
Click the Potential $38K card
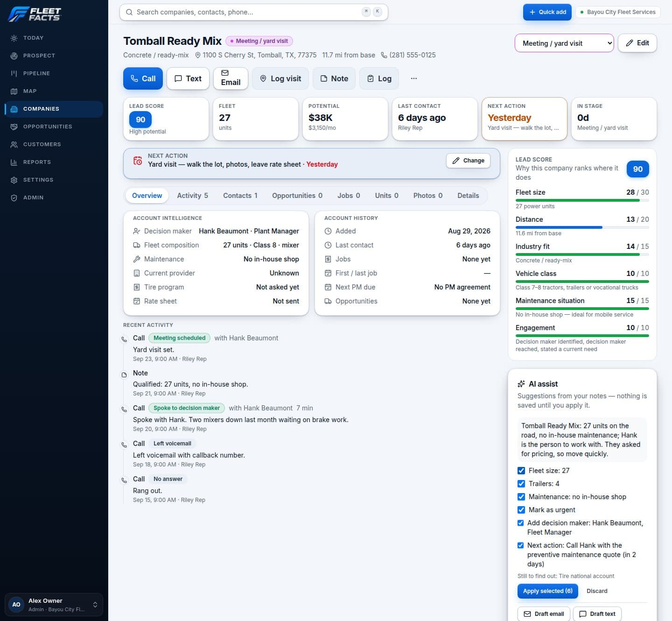(x=345, y=119)
